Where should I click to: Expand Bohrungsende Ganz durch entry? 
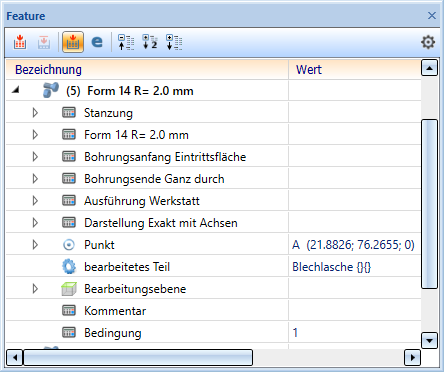tap(35, 179)
